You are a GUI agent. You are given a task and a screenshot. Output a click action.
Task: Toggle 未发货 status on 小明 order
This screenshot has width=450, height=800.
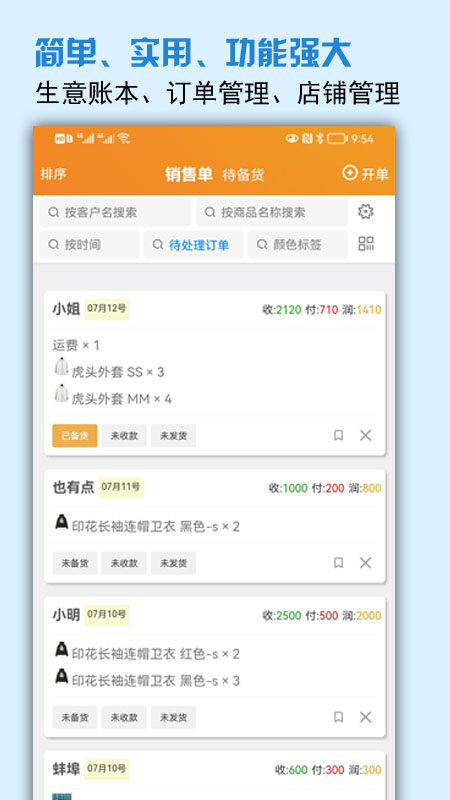point(173,718)
